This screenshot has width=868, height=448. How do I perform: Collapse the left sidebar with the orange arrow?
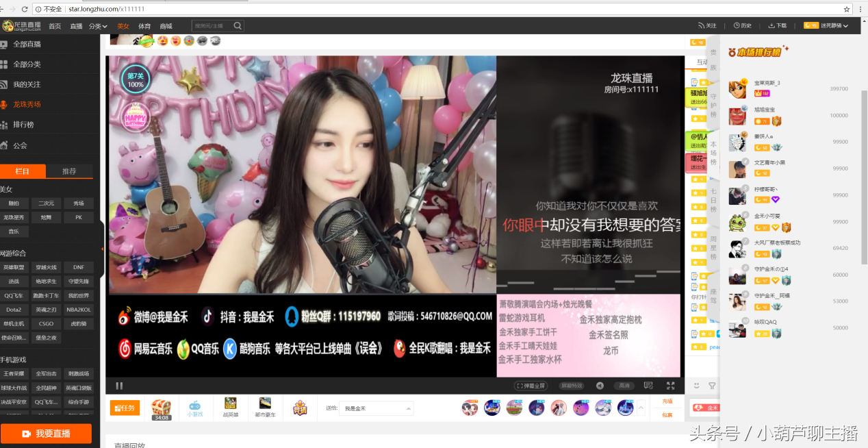pos(102,249)
